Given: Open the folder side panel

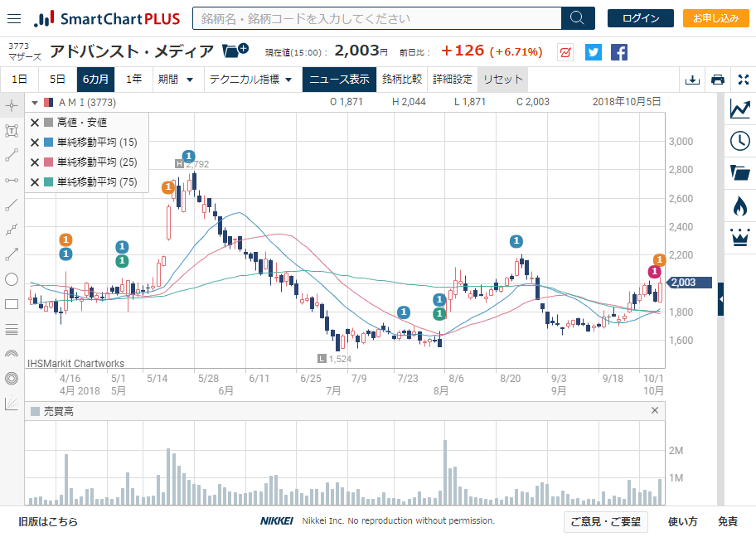Looking at the screenshot, I should pos(740,172).
